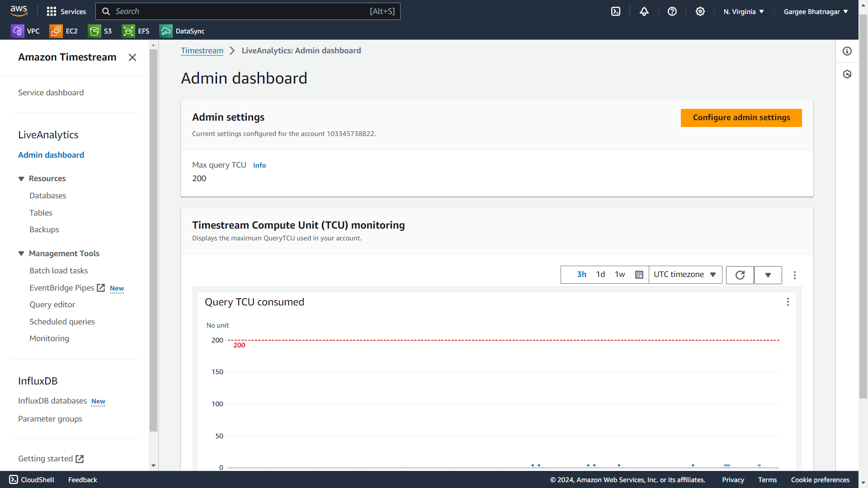Open the notifications bell

point(644,11)
